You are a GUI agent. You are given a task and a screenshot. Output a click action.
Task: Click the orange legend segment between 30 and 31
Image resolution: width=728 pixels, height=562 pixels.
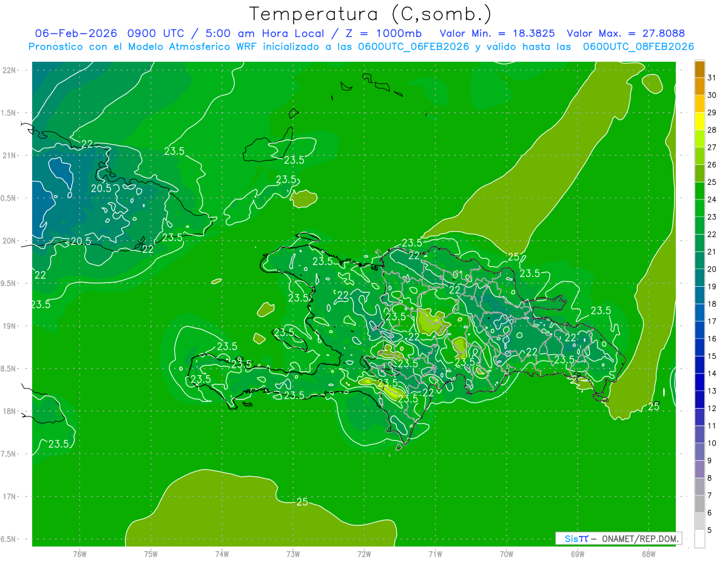tap(699, 87)
